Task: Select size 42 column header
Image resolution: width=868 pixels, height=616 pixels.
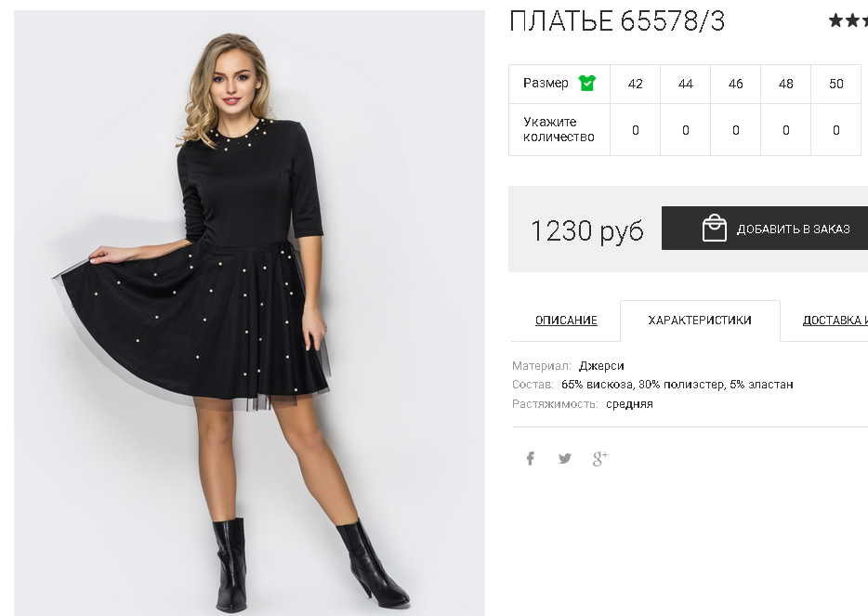Action: (635, 85)
